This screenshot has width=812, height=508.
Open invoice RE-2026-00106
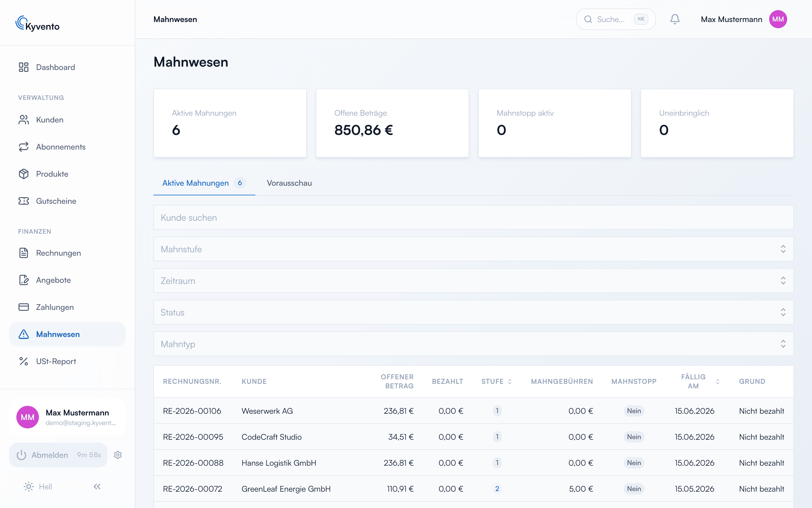pos(192,411)
